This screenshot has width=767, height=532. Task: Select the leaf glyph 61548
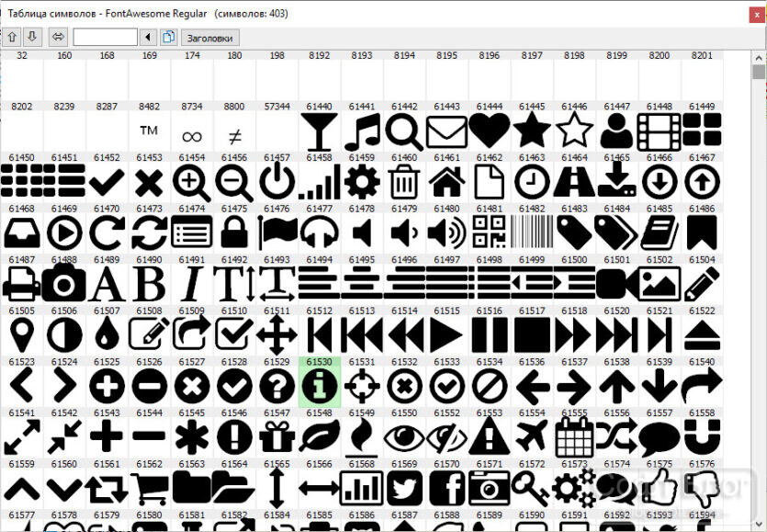point(320,437)
